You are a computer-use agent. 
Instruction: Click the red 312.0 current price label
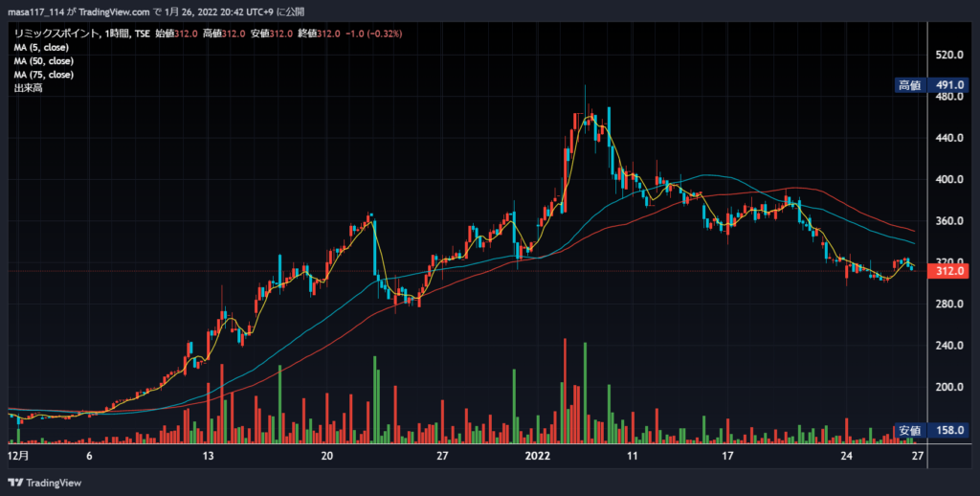coord(950,271)
